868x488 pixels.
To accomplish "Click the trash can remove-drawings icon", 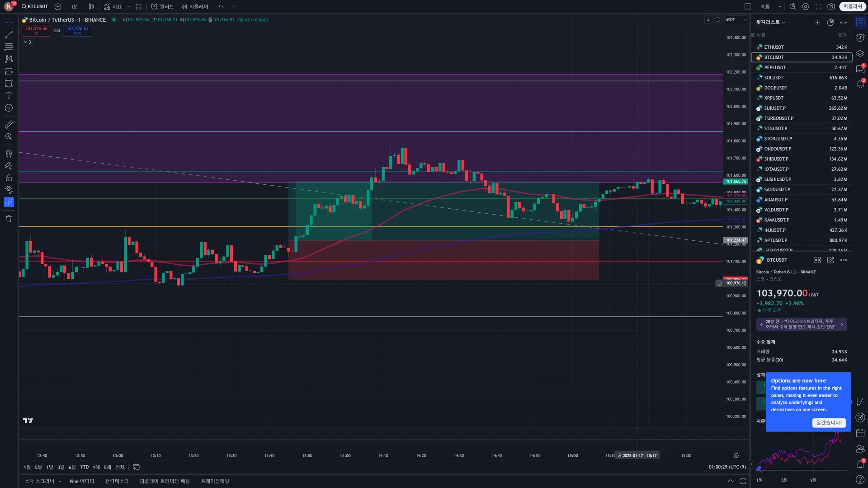I will click(9, 219).
